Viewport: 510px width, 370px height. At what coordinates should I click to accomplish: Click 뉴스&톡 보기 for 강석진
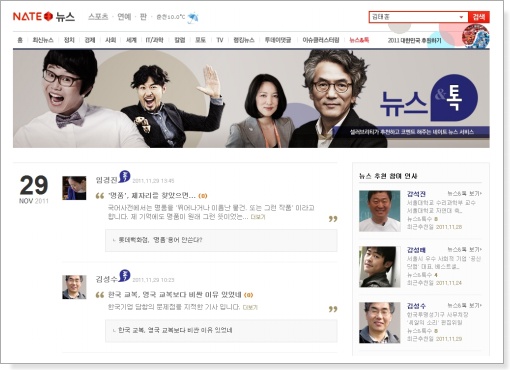click(x=464, y=193)
